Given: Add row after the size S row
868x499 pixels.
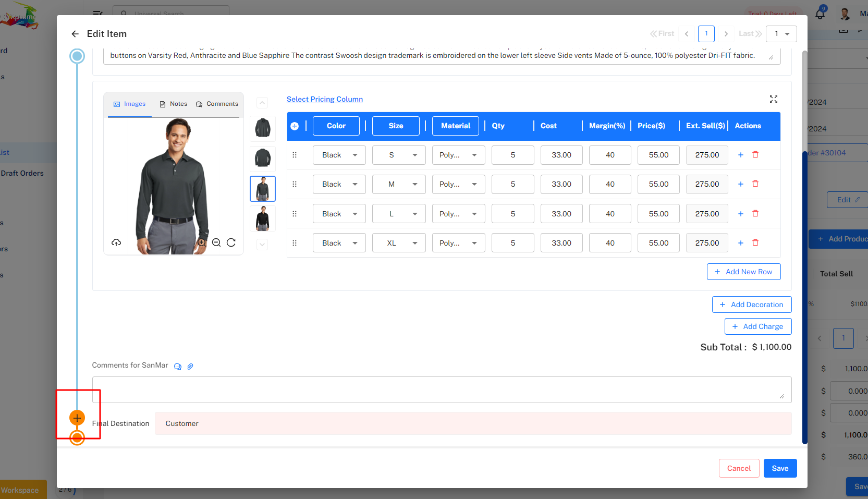Looking at the screenshot, I should pyautogui.click(x=741, y=155).
